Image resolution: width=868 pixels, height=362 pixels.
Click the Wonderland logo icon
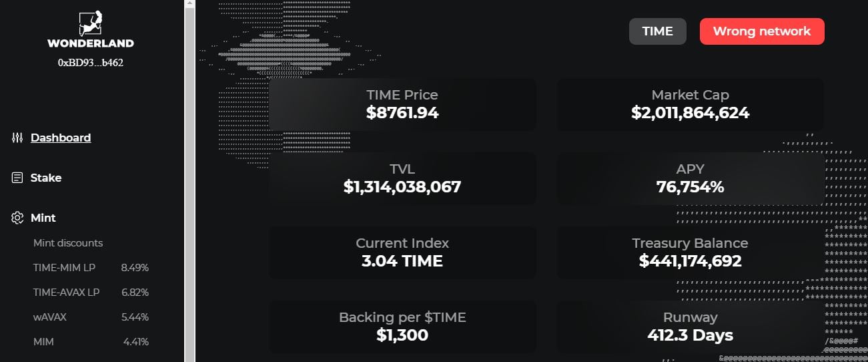pyautogui.click(x=90, y=23)
